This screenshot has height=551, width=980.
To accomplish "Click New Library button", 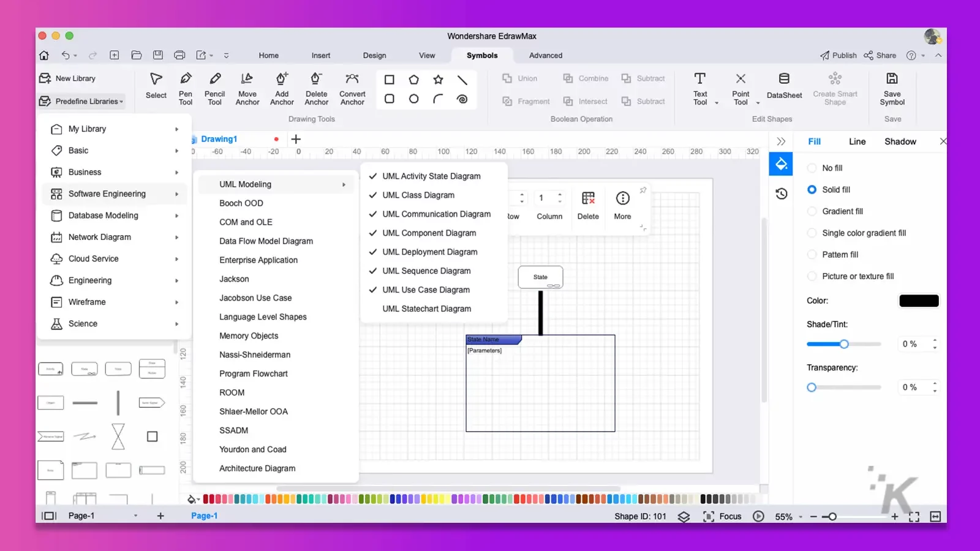I will click(x=68, y=78).
